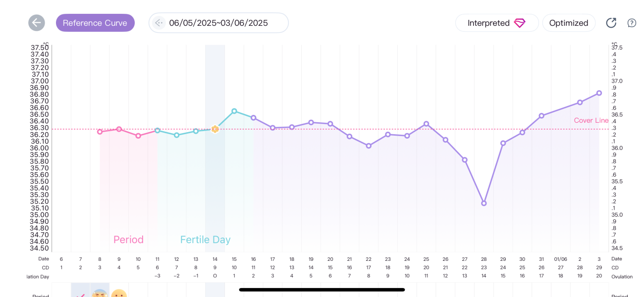Open help via the question mark icon
The width and height of the screenshot is (644, 297).
(x=632, y=23)
